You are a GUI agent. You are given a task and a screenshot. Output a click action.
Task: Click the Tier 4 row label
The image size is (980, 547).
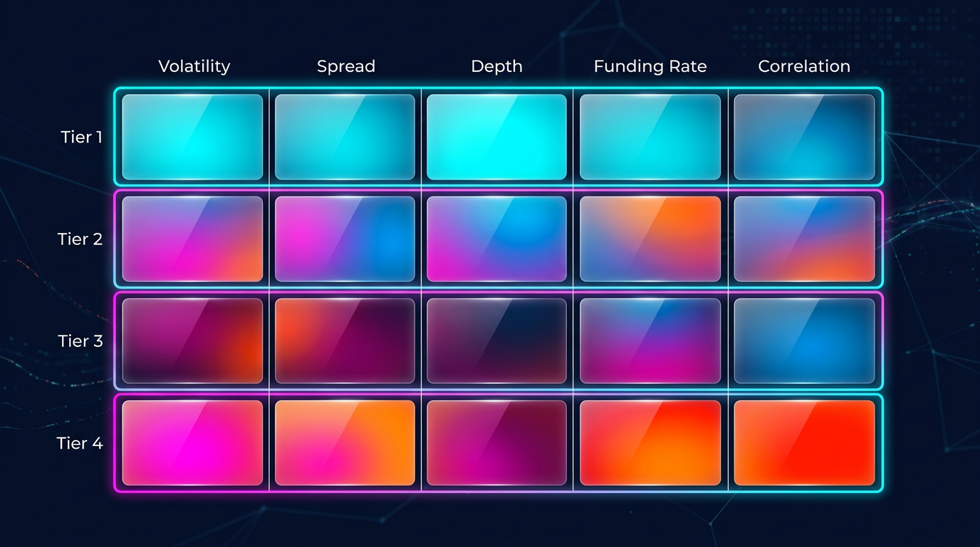coord(80,444)
